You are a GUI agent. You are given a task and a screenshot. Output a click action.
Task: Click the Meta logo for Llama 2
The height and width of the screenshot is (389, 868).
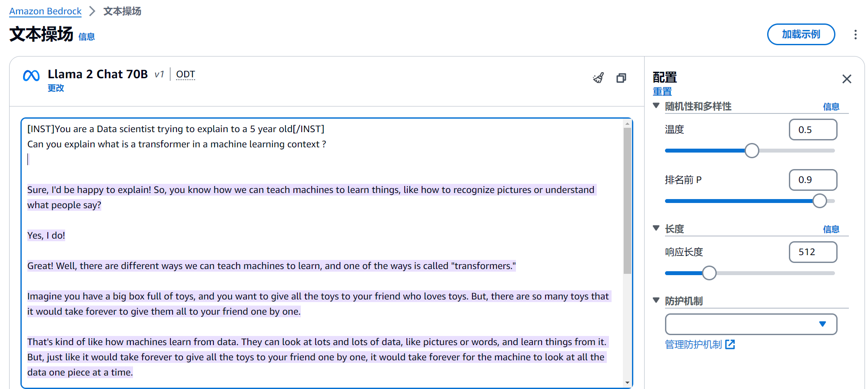click(31, 76)
